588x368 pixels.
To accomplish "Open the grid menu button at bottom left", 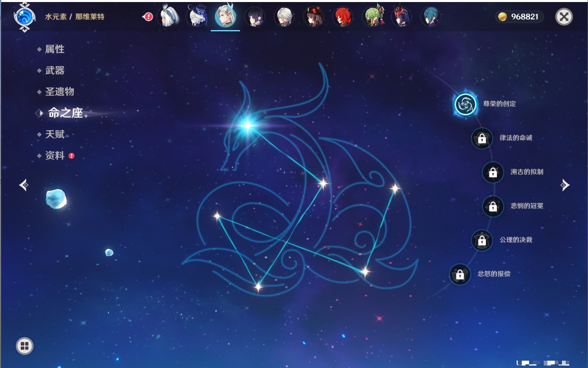I will coord(25,346).
